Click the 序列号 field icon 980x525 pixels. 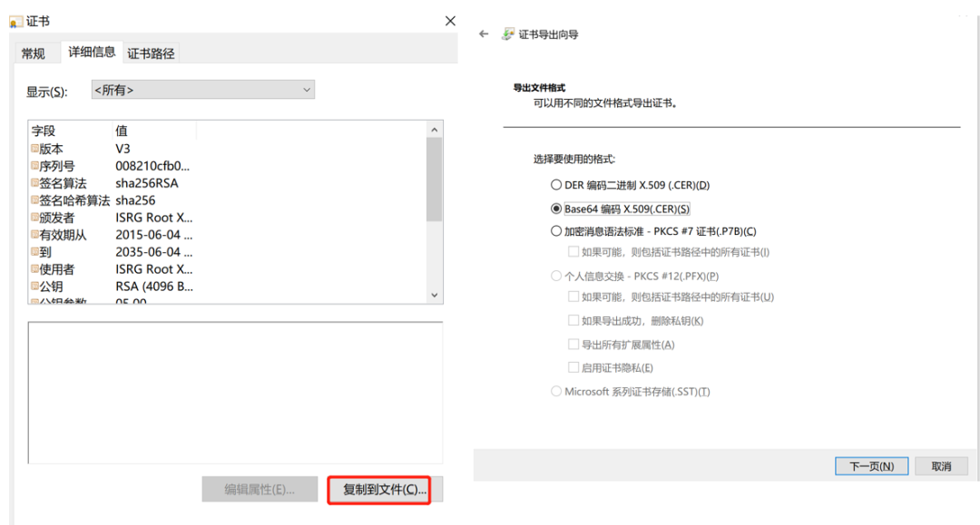click(x=35, y=166)
